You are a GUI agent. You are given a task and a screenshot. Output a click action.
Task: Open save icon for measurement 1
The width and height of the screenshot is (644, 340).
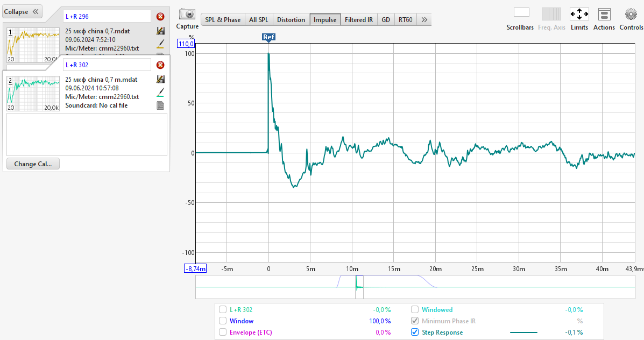pos(160,31)
